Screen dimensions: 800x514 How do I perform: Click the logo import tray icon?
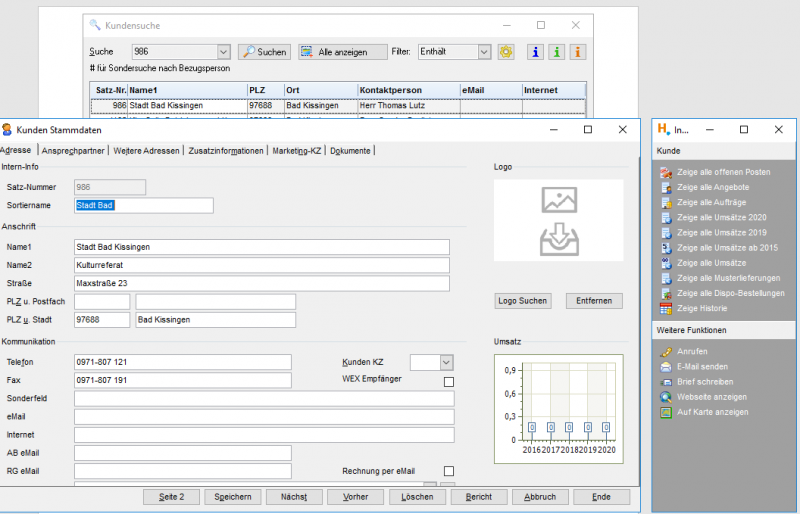tap(559, 239)
